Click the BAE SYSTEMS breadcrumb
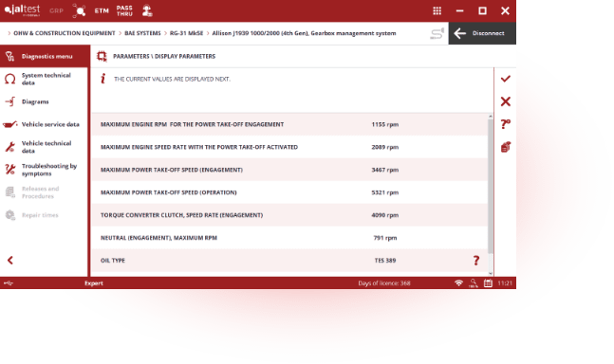Viewport: 614px width, 364px height. [142, 33]
